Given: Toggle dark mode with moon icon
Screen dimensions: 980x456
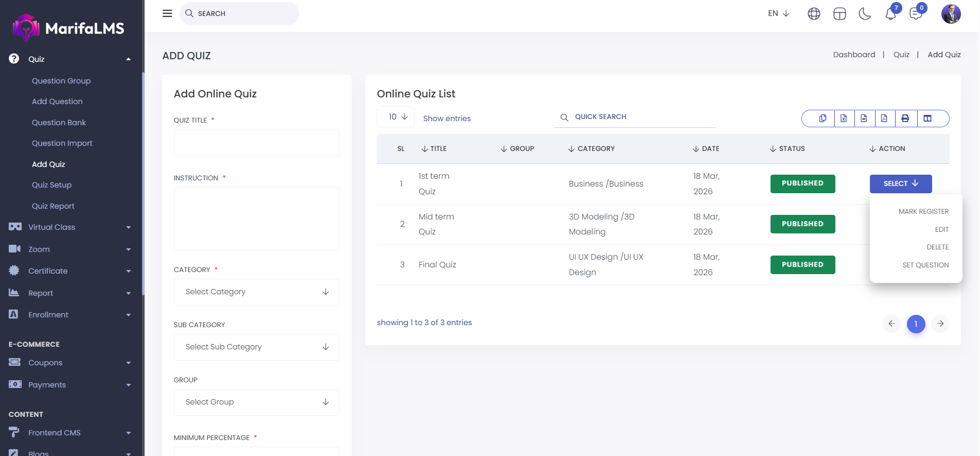Looking at the screenshot, I should [865, 14].
